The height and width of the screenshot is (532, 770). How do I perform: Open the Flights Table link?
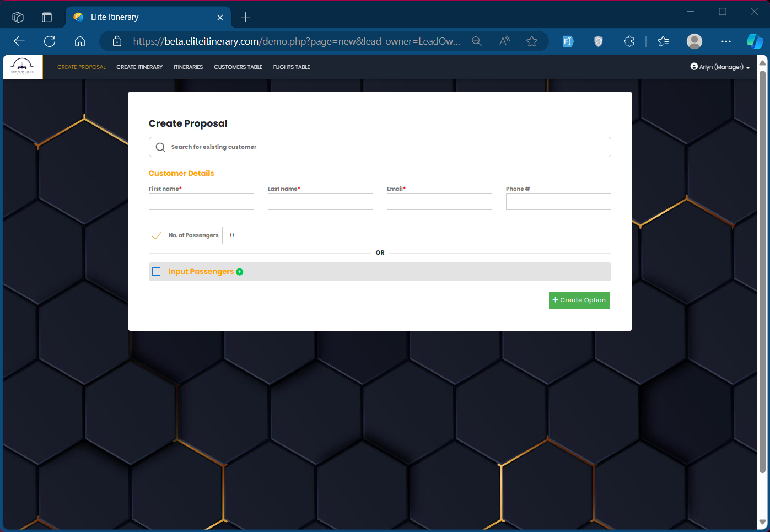[291, 67]
